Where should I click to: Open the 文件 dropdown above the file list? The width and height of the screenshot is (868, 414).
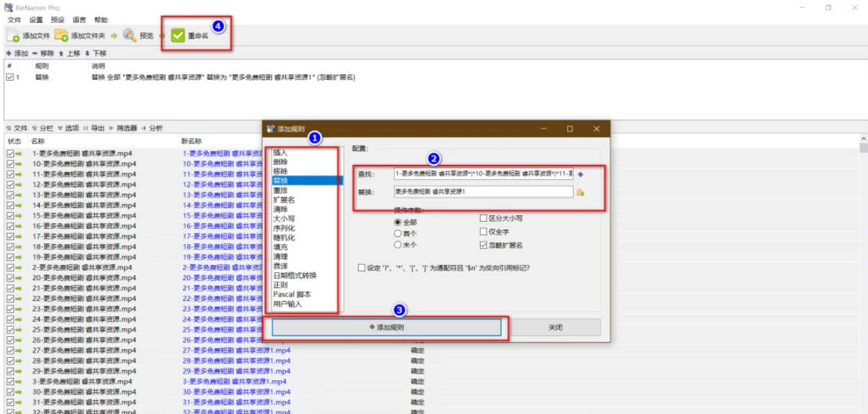[17, 128]
